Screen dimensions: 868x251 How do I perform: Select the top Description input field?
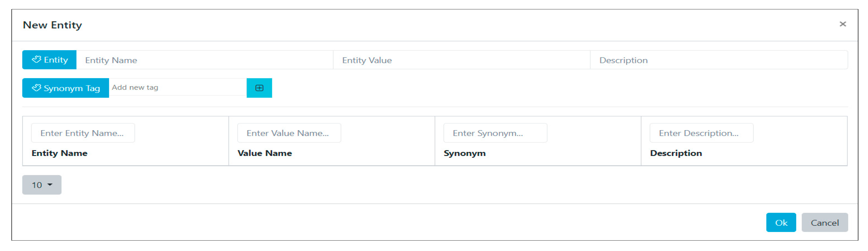718,60
